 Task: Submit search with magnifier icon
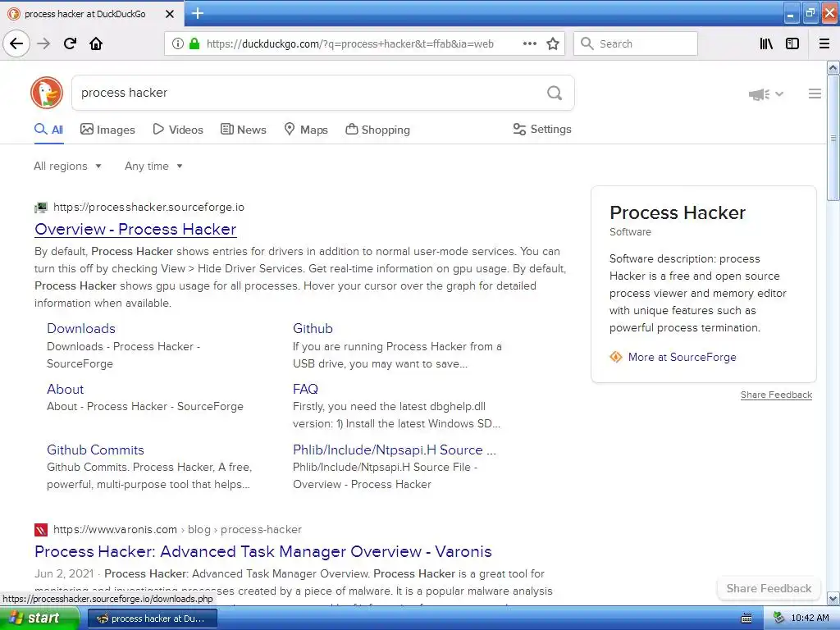pos(555,94)
